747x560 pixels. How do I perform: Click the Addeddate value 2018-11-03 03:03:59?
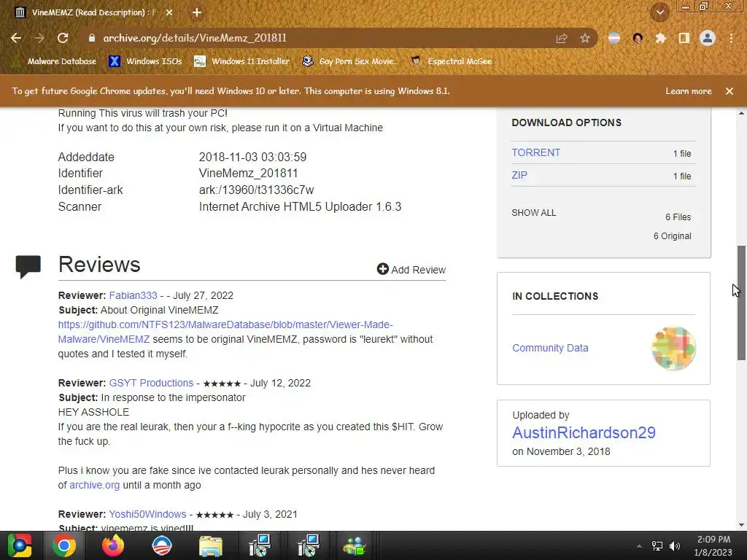[252, 157]
